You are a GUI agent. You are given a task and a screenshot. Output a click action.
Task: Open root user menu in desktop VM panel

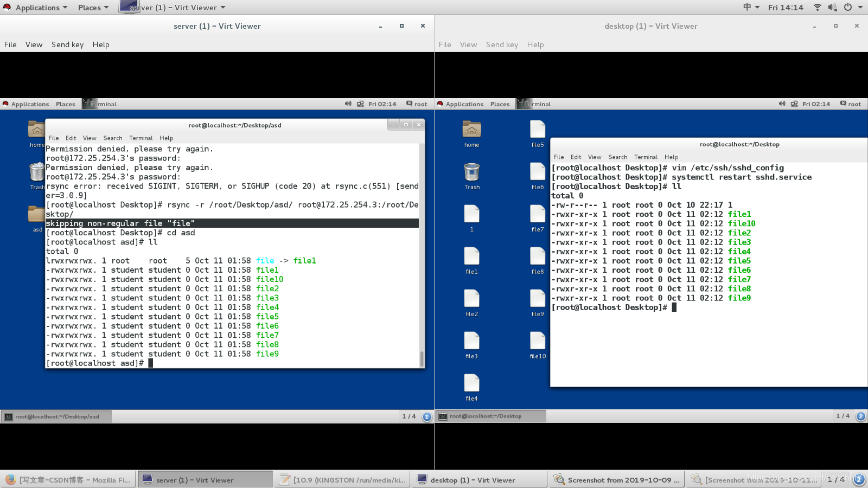[x=851, y=104]
